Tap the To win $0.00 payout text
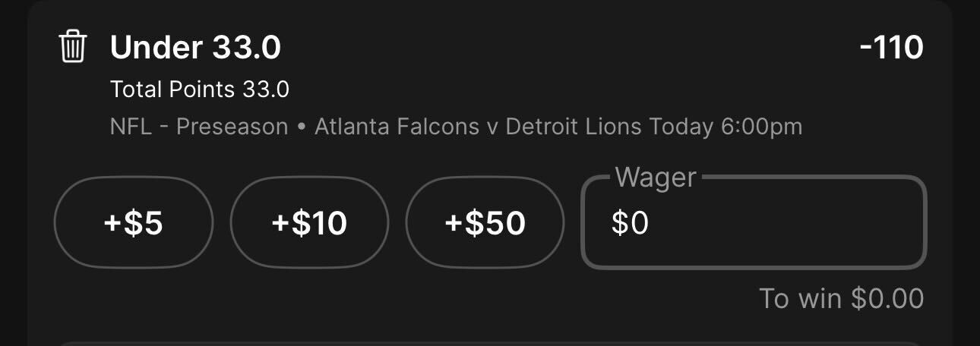 tap(842, 298)
